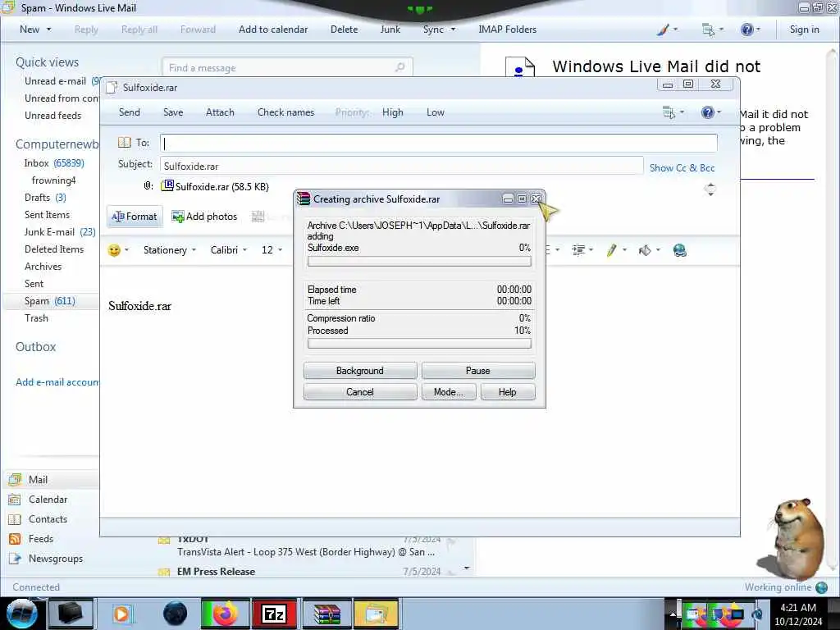Viewport: 840px width, 630px height.
Task: Show Cc & Bcc fields
Action: [682, 167]
